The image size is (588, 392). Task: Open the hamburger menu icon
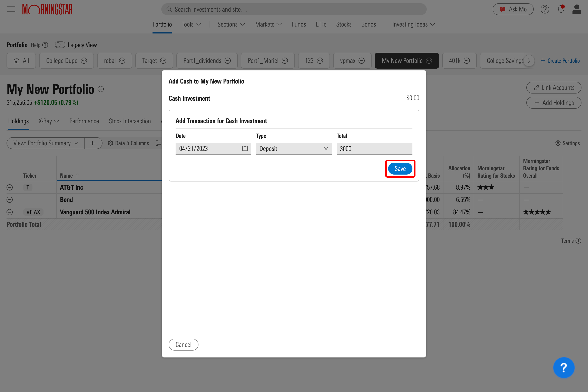(x=11, y=10)
